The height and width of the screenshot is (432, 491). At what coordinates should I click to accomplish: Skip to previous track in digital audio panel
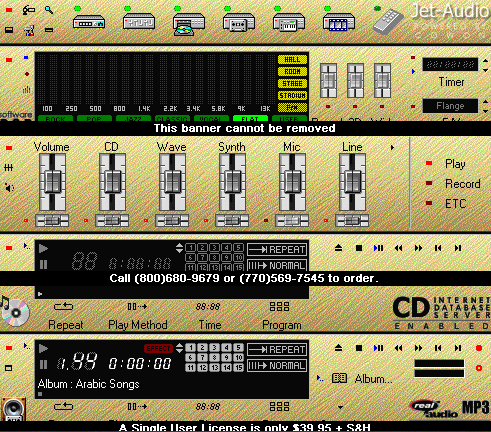438,348
